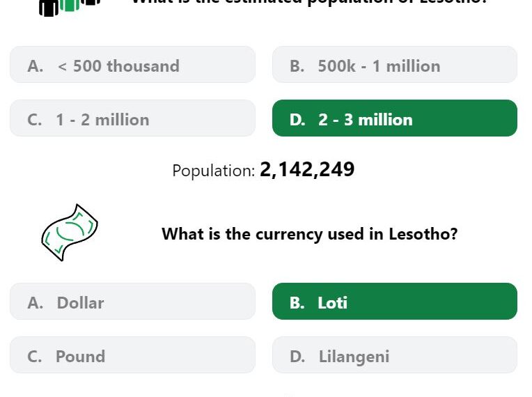Click letter "D." beside Lilangeni
532x397 pixels.
(297, 357)
